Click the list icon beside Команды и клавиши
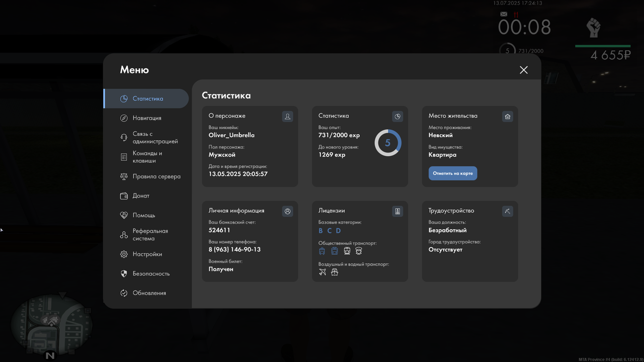The height and width of the screenshot is (362, 644). [124, 157]
